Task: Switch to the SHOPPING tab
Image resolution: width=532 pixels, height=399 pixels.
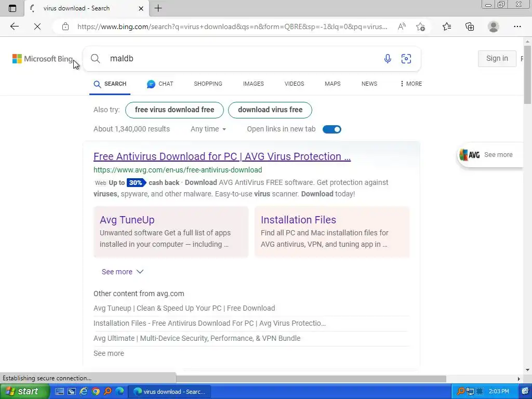Action: 208,84
